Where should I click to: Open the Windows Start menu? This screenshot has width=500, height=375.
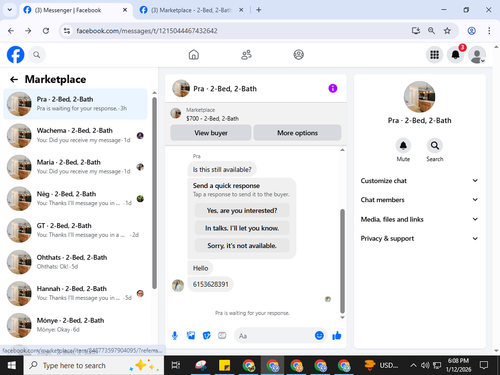(12, 366)
